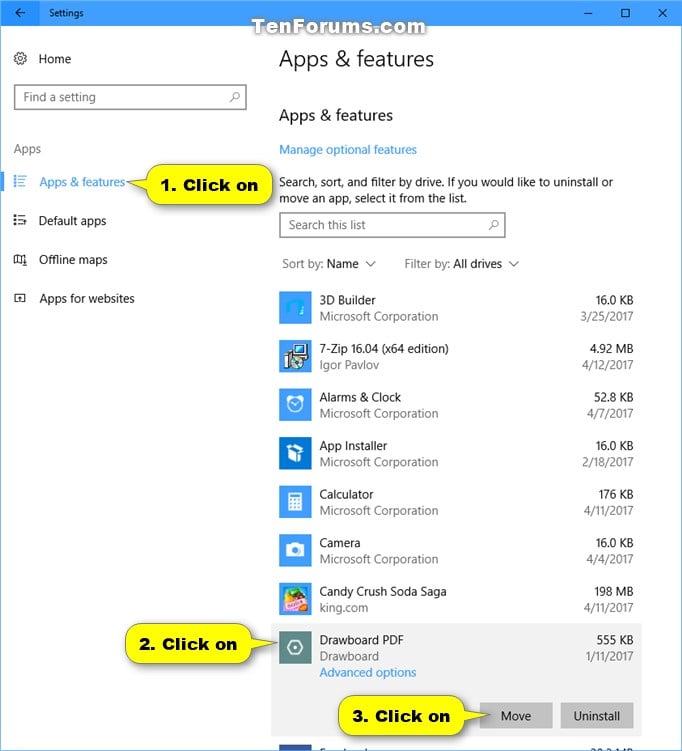Click the 3D Builder app icon
The image size is (682, 751).
coord(295,308)
